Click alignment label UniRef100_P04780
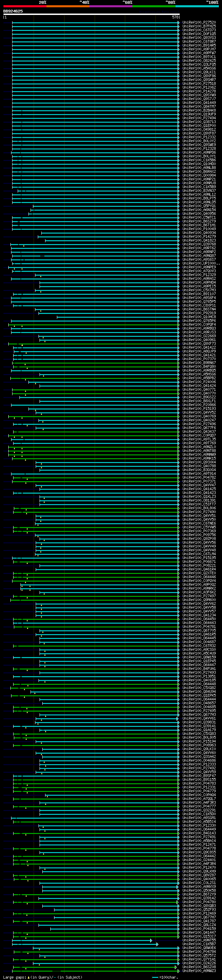The width and height of the screenshot is (222, 980). click(x=199, y=902)
